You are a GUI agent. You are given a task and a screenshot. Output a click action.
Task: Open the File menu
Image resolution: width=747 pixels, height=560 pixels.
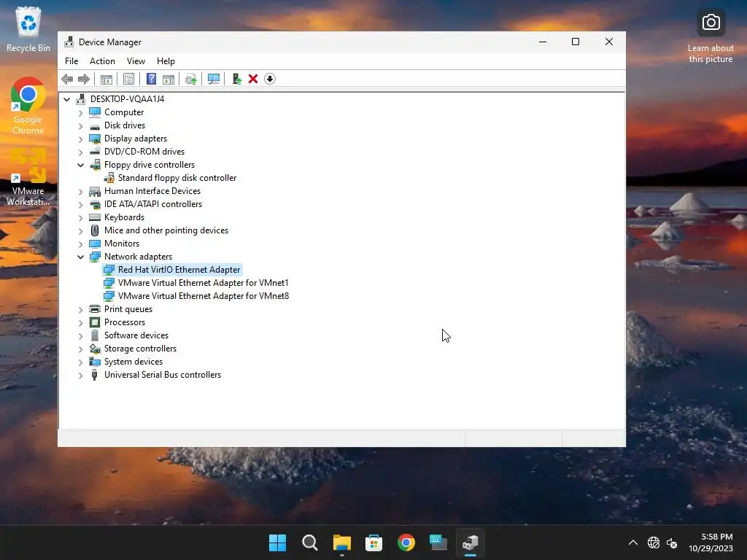tap(71, 61)
